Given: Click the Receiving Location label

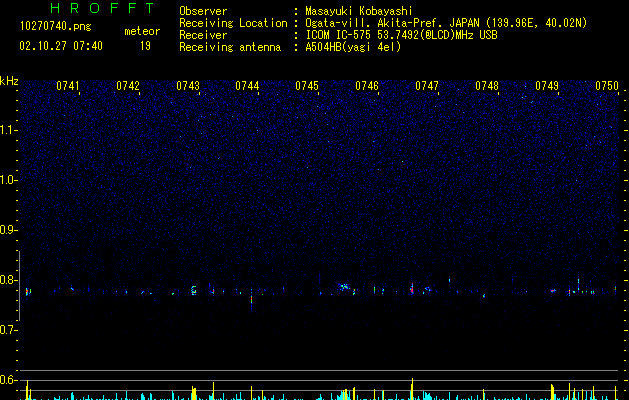Looking at the screenshot, I should (x=233, y=23).
